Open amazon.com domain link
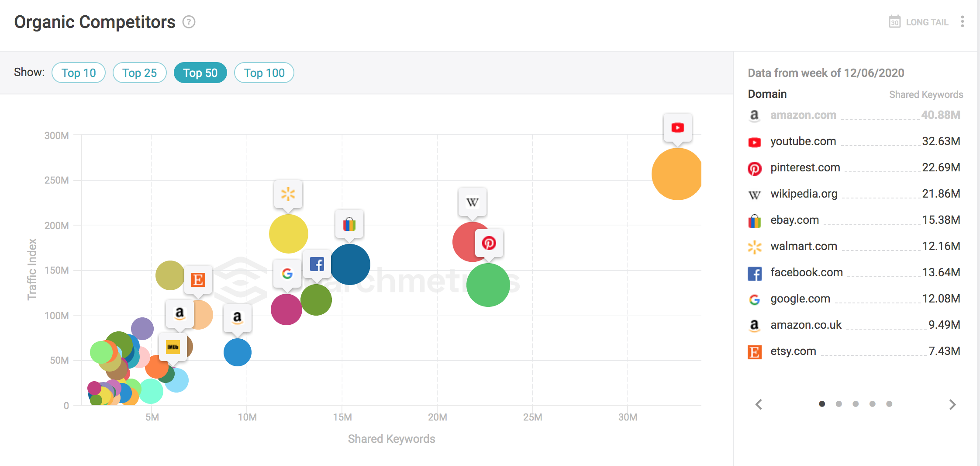 [x=803, y=115]
